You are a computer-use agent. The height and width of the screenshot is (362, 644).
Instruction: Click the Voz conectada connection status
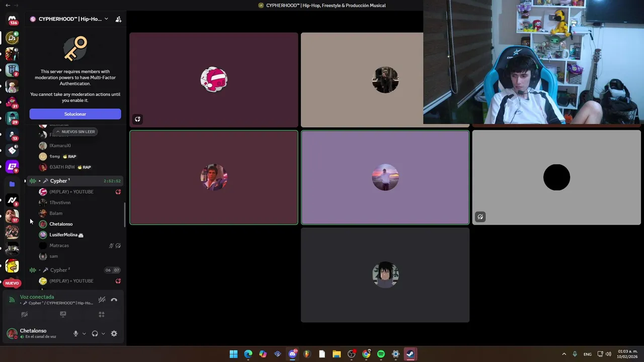(x=37, y=297)
